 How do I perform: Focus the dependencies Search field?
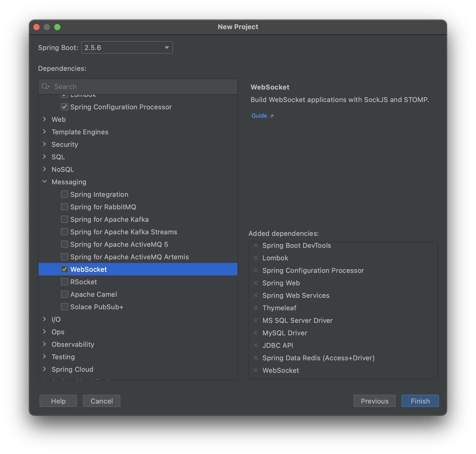[138, 86]
